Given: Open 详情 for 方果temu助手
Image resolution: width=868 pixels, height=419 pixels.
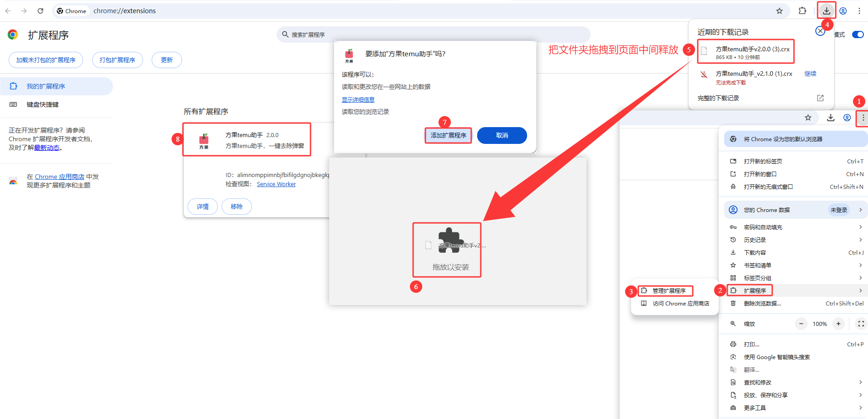Looking at the screenshot, I should [x=203, y=207].
